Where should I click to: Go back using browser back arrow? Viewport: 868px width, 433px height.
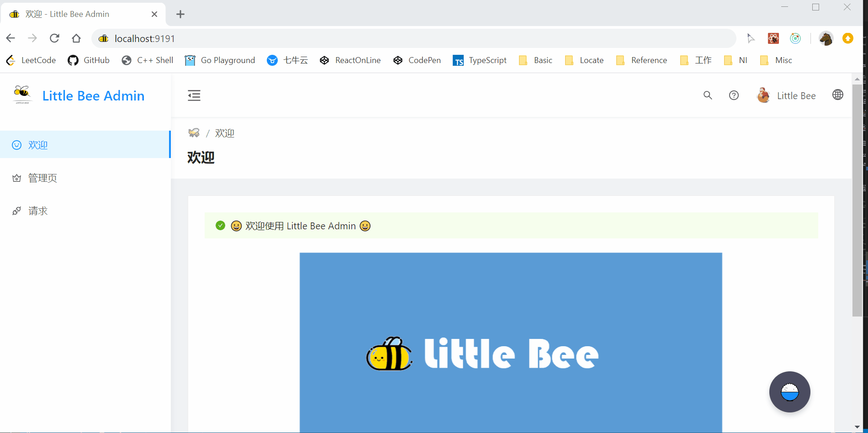[x=11, y=38]
